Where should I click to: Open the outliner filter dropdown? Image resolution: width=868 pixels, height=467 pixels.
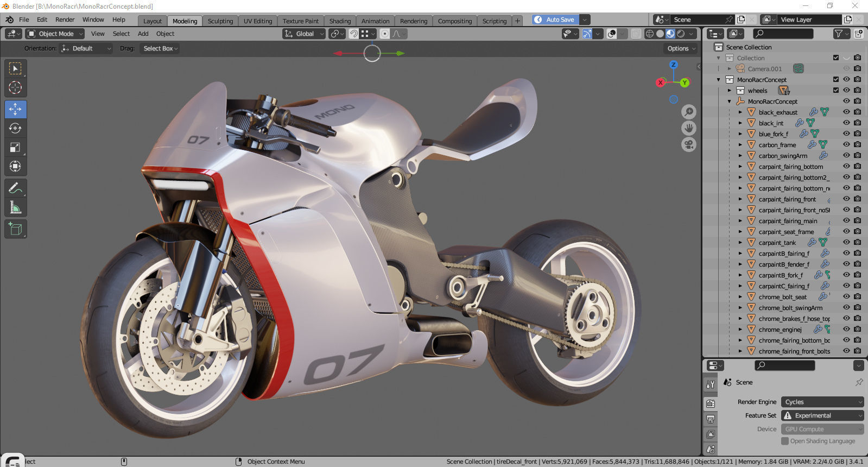(841, 34)
